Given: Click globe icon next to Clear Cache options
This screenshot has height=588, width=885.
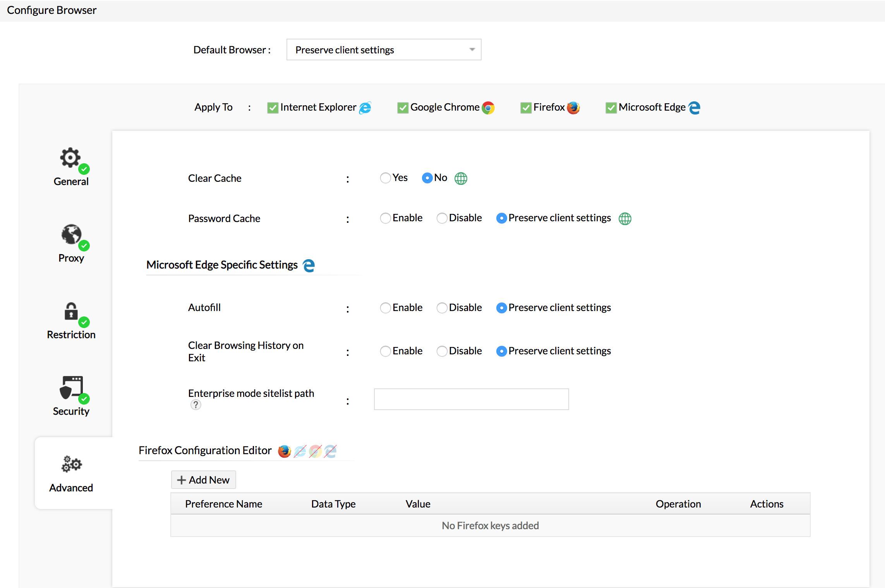Looking at the screenshot, I should [461, 179].
